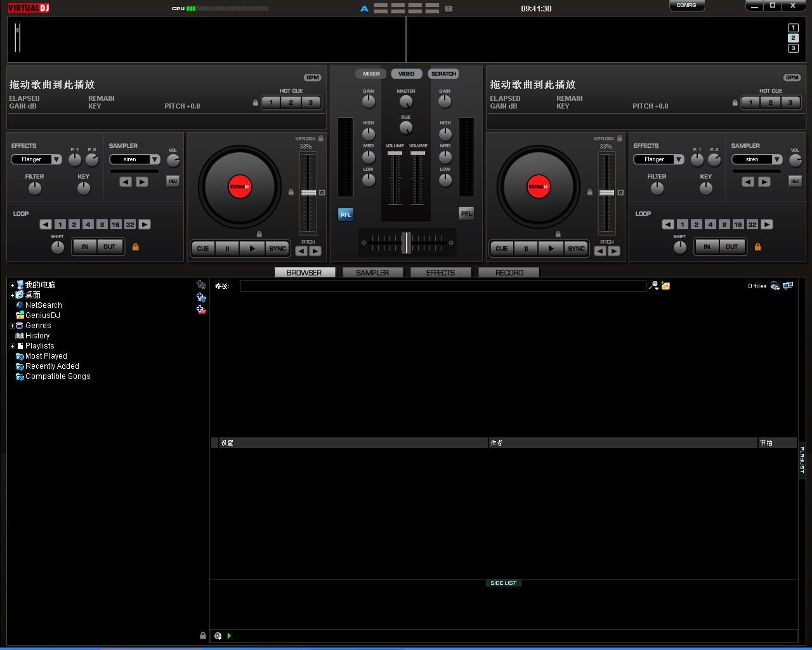Expand the 我的电脑 tree node
Image resolution: width=812 pixels, height=650 pixels.
pyautogui.click(x=12, y=285)
